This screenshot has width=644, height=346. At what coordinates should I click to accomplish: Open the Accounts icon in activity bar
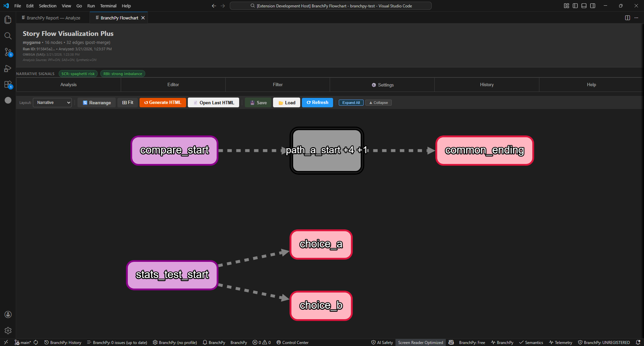pos(8,314)
